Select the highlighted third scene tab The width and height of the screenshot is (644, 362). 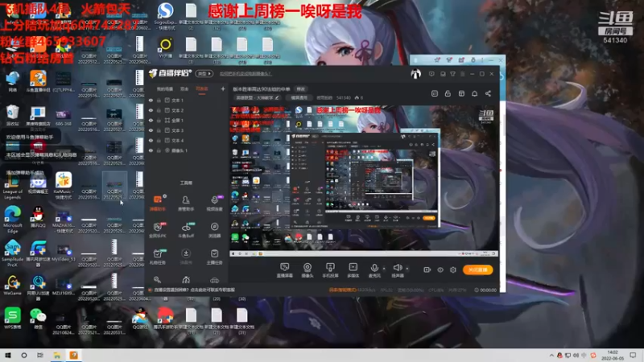[x=202, y=89]
